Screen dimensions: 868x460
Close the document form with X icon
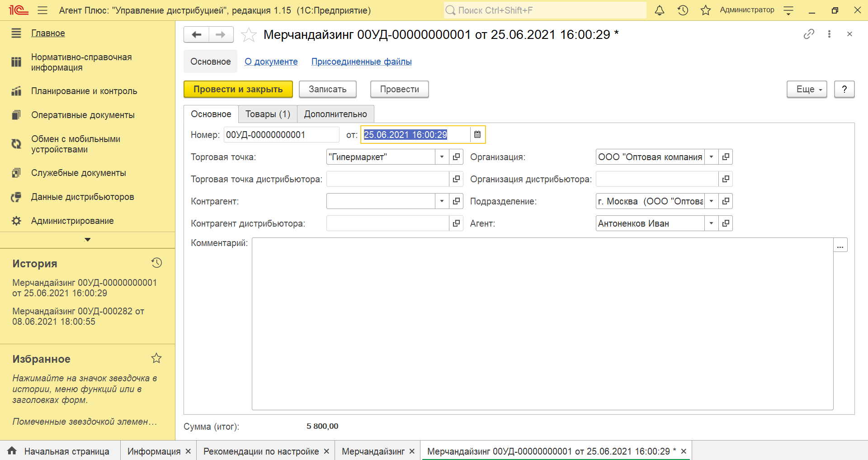849,34
